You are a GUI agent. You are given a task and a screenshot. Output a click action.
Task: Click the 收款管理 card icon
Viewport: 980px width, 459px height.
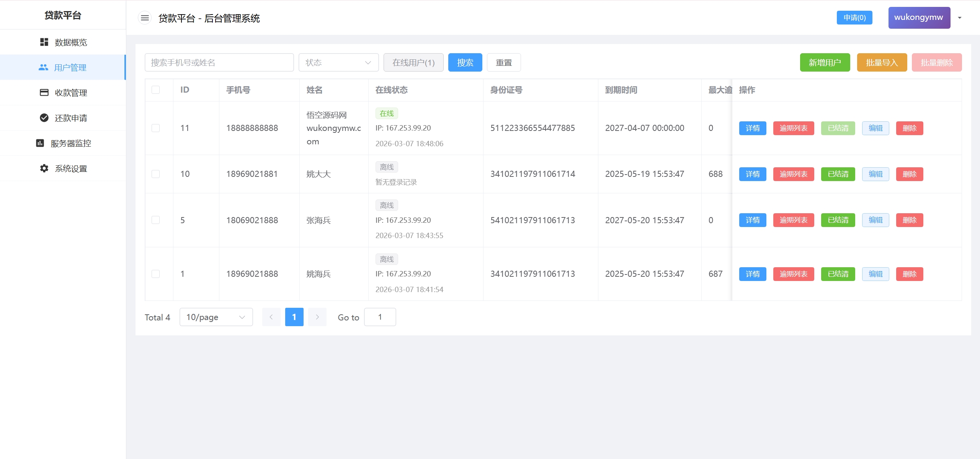[x=44, y=93]
